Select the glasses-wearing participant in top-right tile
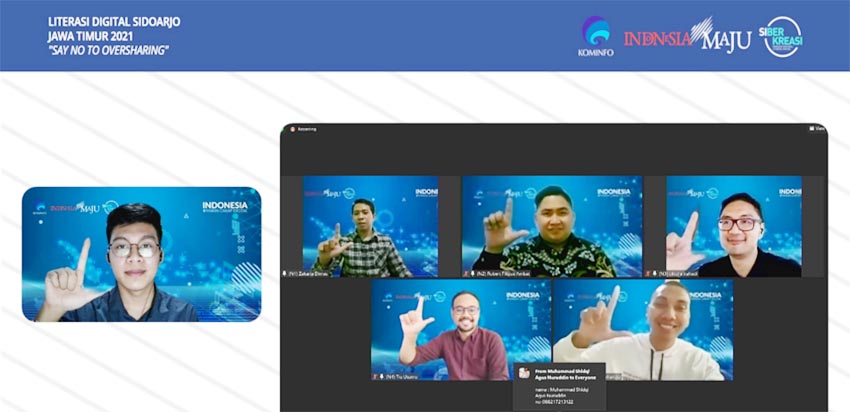The width and height of the screenshot is (850, 412). 733,225
